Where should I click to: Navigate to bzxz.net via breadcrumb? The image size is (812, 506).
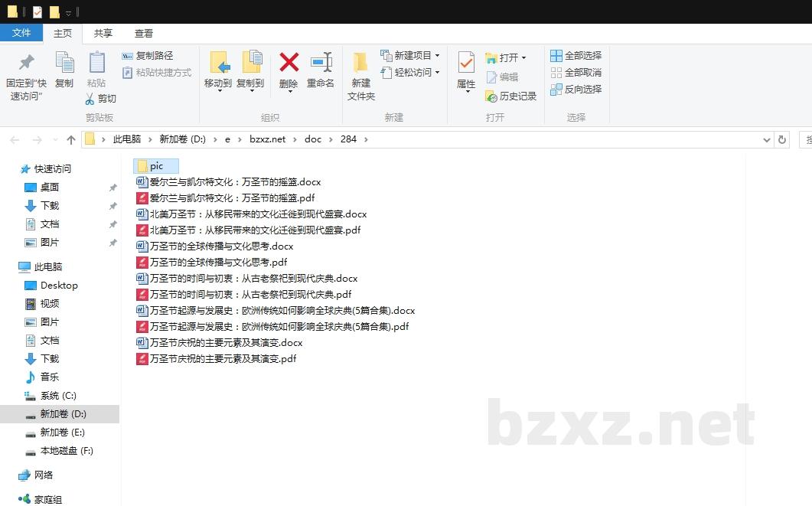point(267,139)
